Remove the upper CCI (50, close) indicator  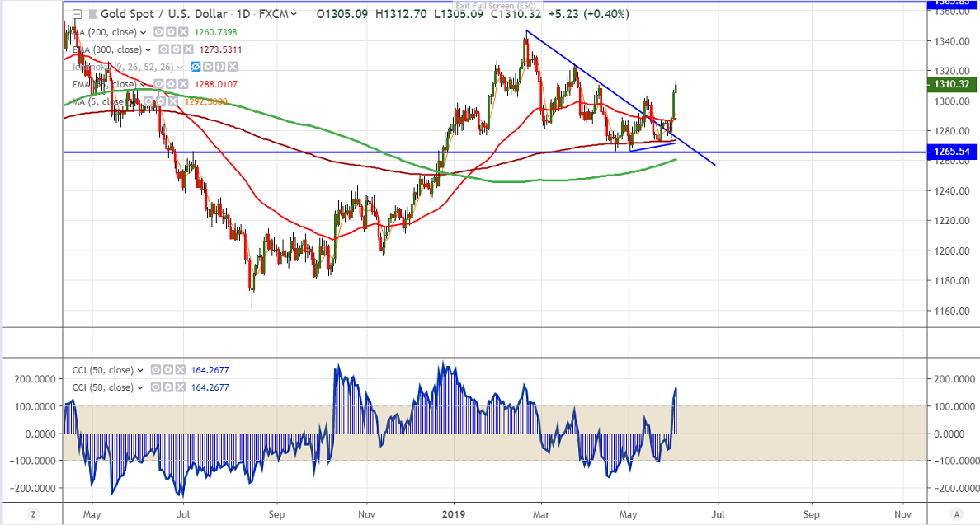[x=180, y=370]
